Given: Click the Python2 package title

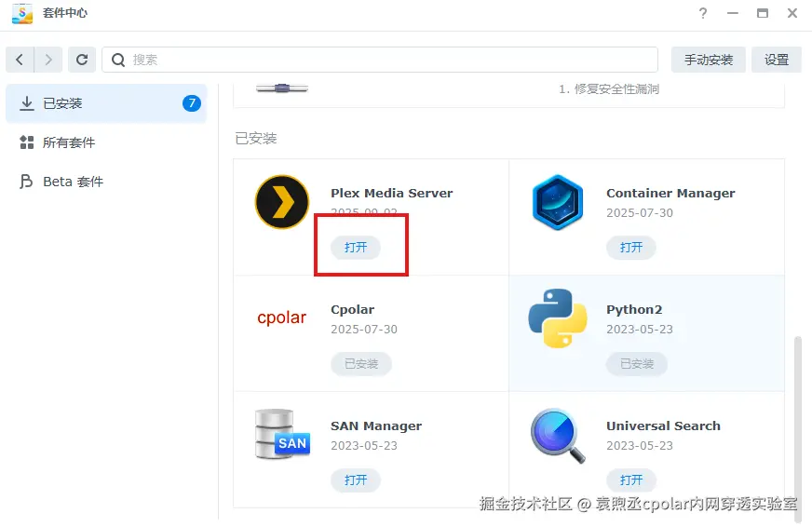Looking at the screenshot, I should point(634,309).
